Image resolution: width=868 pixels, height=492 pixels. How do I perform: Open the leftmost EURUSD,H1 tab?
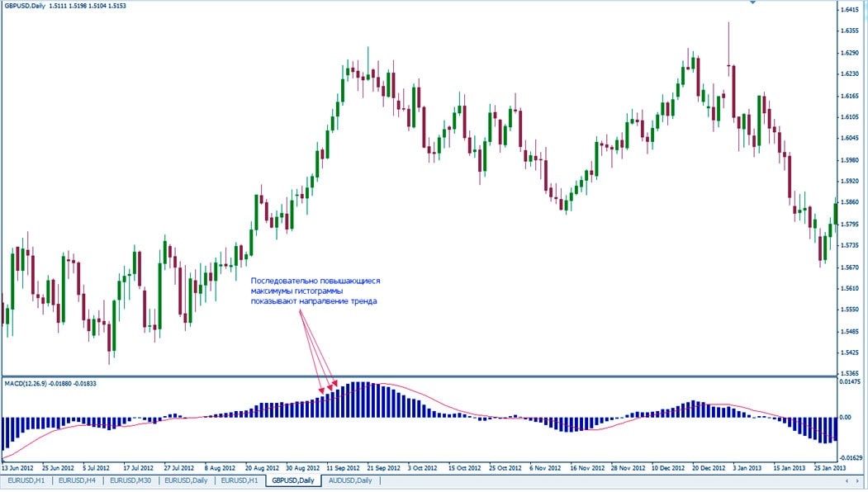26,480
